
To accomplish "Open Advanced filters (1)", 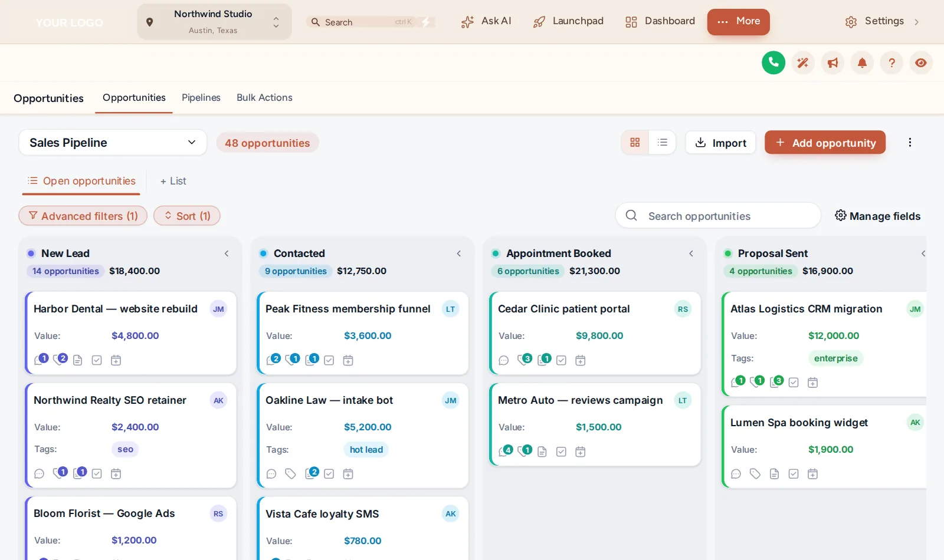I will (83, 216).
